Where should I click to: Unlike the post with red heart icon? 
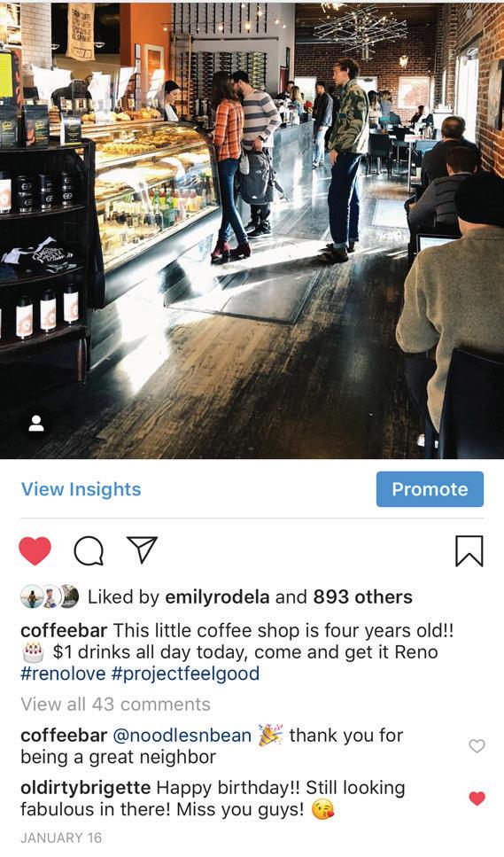point(35,550)
